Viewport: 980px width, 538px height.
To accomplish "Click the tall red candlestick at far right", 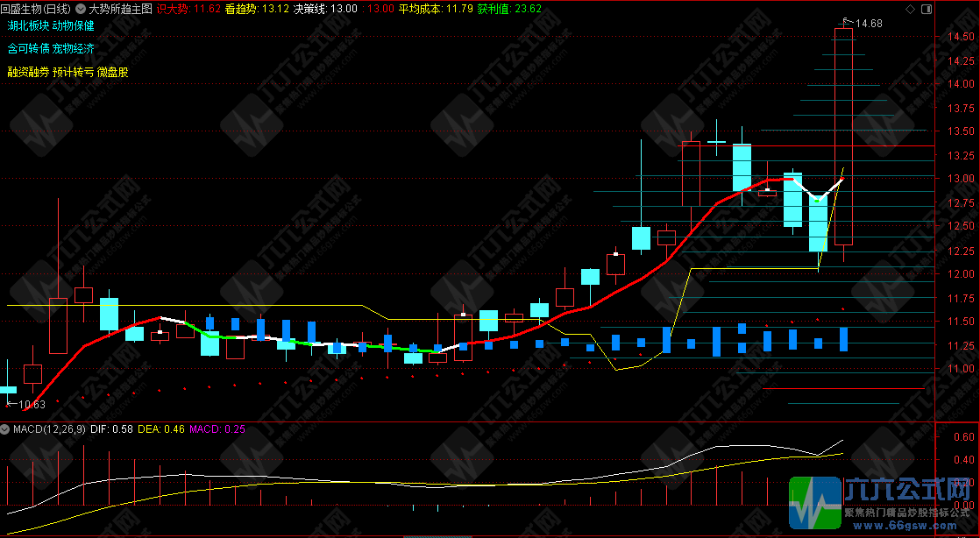I will [843, 136].
